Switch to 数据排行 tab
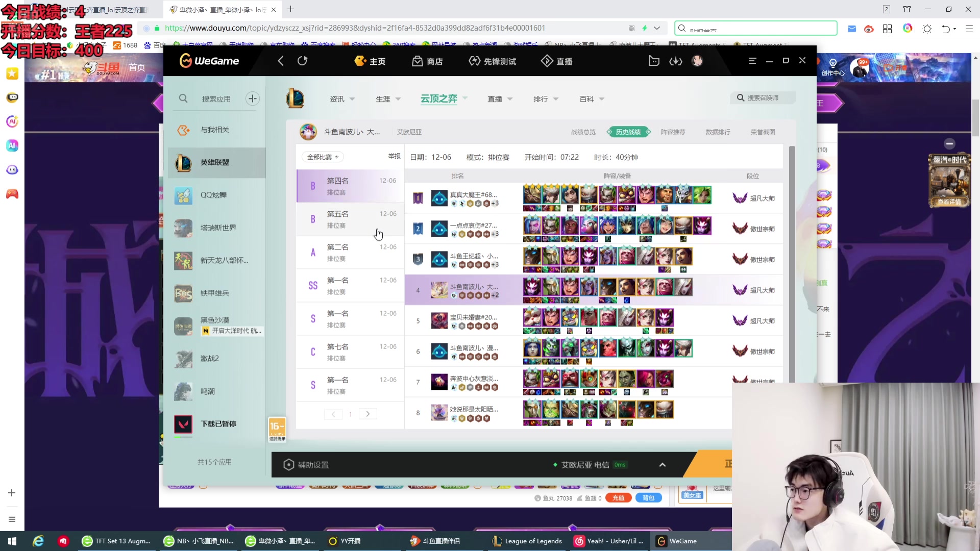Image resolution: width=980 pixels, height=551 pixels. tap(718, 132)
